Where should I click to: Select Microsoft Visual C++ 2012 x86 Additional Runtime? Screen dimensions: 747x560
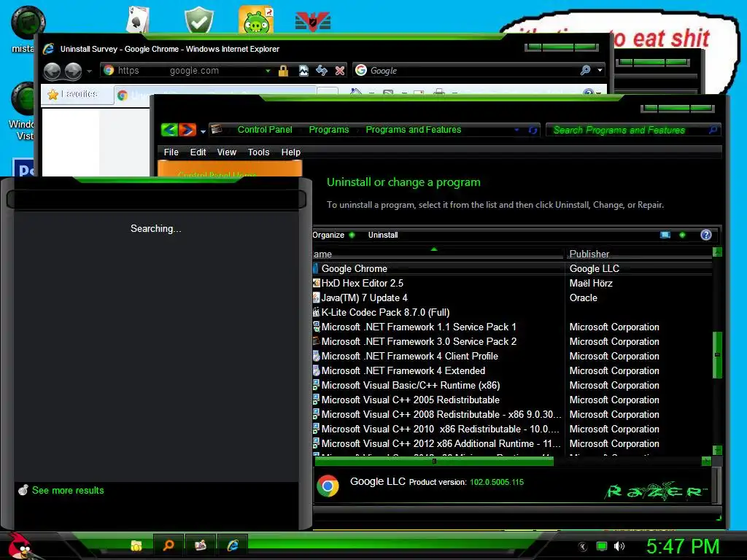pyautogui.click(x=512, y=443)
